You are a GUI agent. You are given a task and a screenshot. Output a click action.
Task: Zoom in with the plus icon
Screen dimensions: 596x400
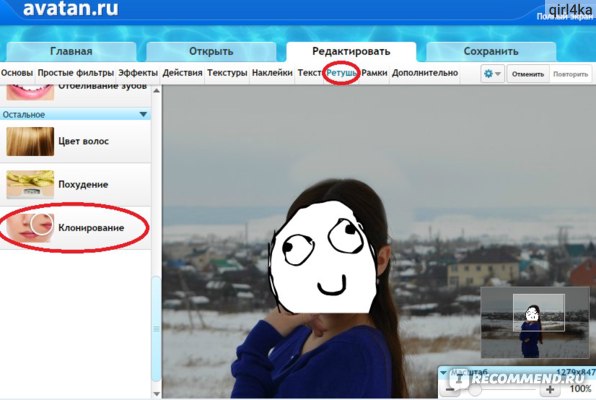click(x=550, y=389)
